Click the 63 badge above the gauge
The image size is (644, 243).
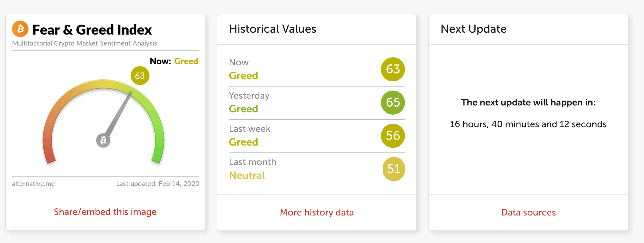pos(140,76)
